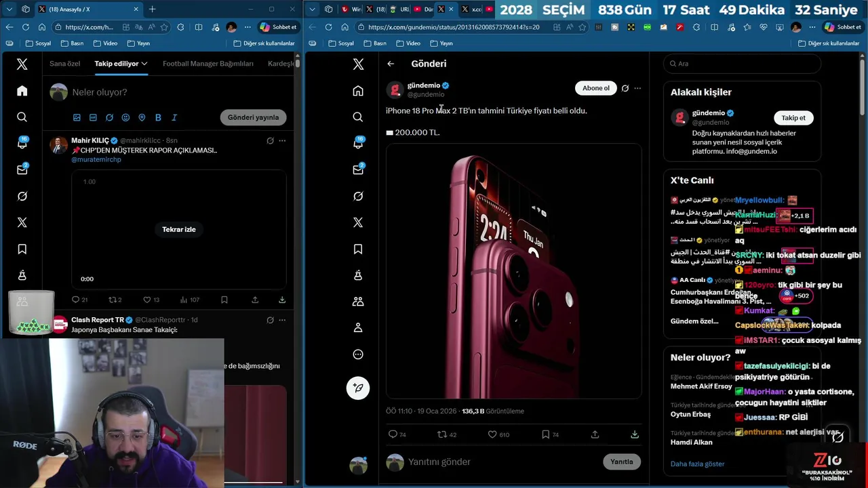The height and width of the screenshot is (488, 868).
Task: Open Profile icon in right window sidebar
Action: 358,328
